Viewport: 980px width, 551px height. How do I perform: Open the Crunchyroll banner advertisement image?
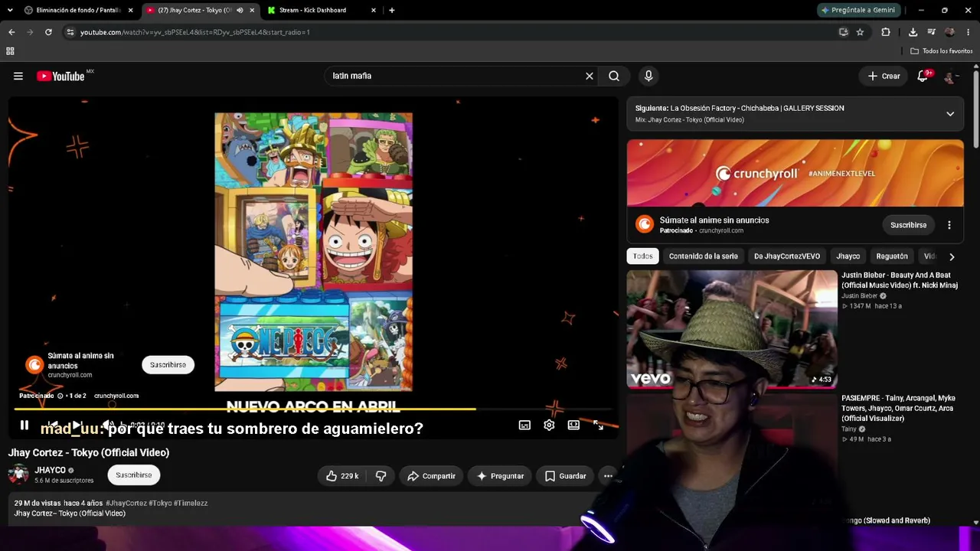[x=795, y=173]
